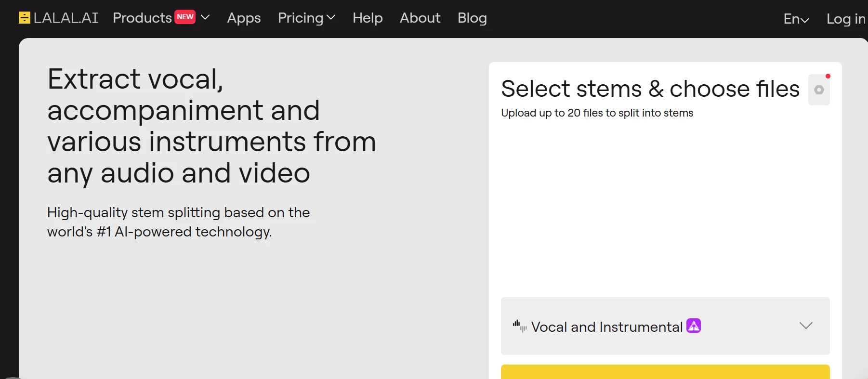Visit the Blog link
The height and width of the screenshot is (379, 868).
click(472, 18)
